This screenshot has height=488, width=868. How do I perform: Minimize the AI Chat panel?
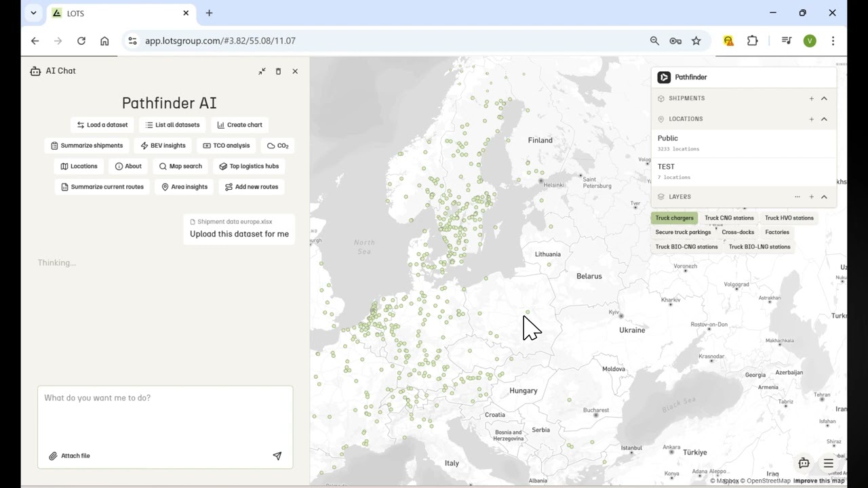(x=262, y=71)
